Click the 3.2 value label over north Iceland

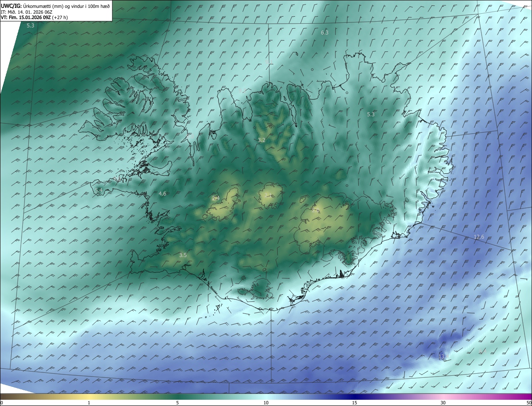[261, 140]
